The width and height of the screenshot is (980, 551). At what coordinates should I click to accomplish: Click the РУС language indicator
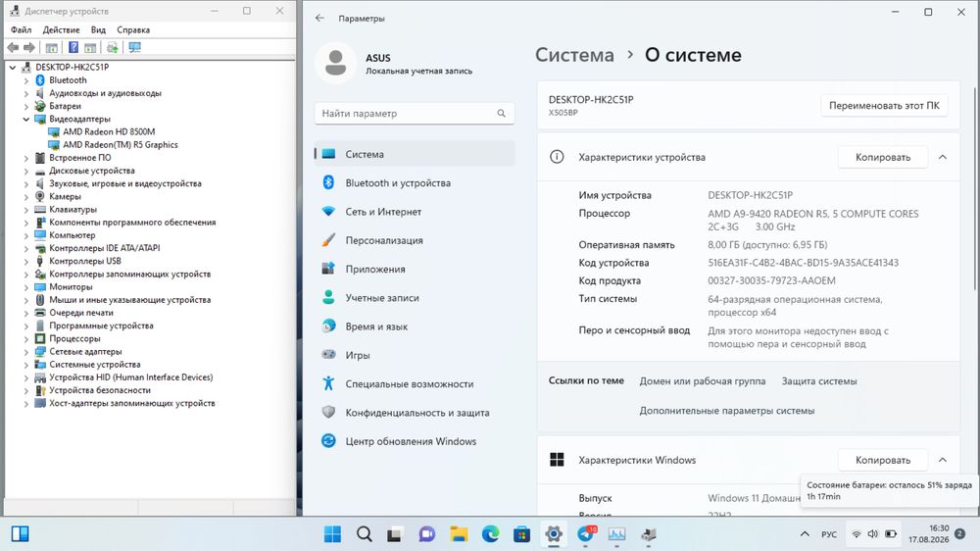pyautogui.click(x=829, y=534)
